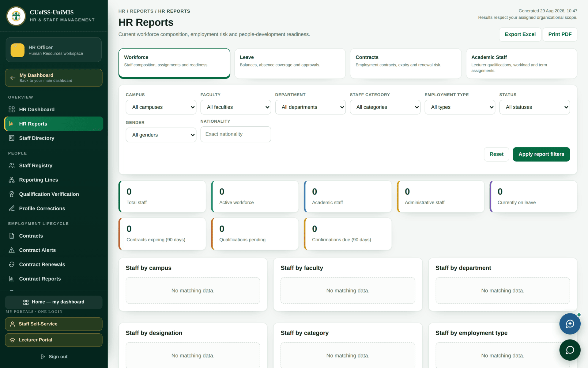Click HR in the breadcrumb

[122, 11]
